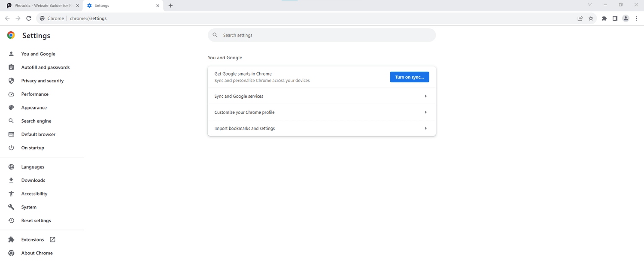This screenshot has height=263, width=644.
Task: Open the About Chrome page
Action: [x=37, y=253]
